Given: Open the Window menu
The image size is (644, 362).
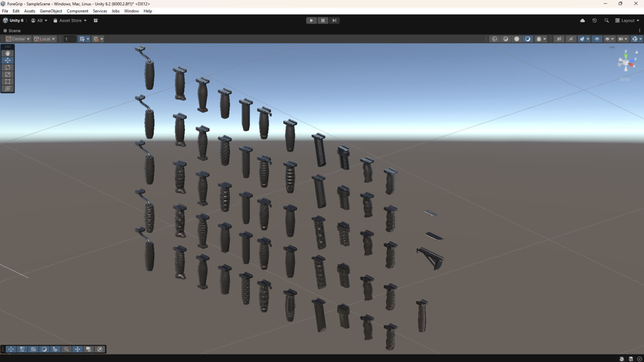Looking at the screenshot, I should [131, 11].
